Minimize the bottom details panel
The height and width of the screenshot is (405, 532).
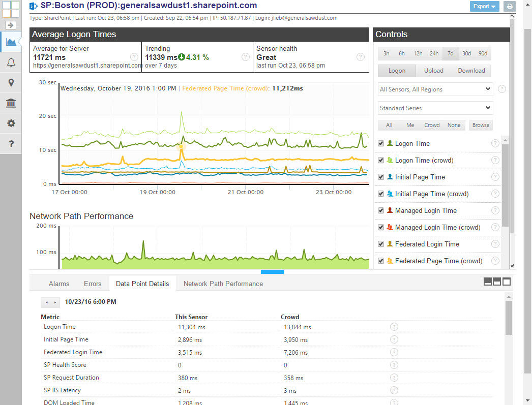point(488,282)
